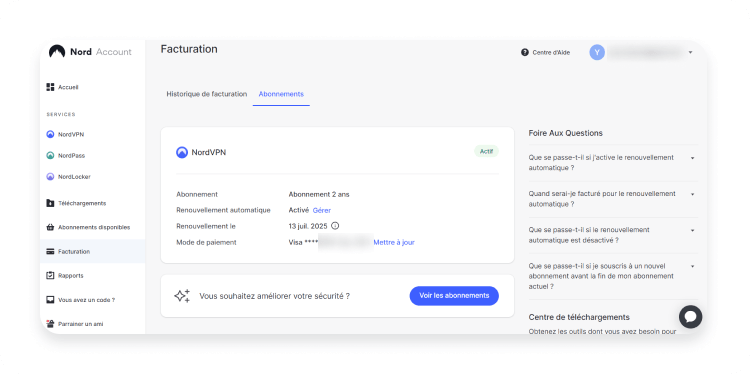Click the info icon next to 13 juil. 2025
750x374 pixels.
pyautogui.click(x=335, y=226)
